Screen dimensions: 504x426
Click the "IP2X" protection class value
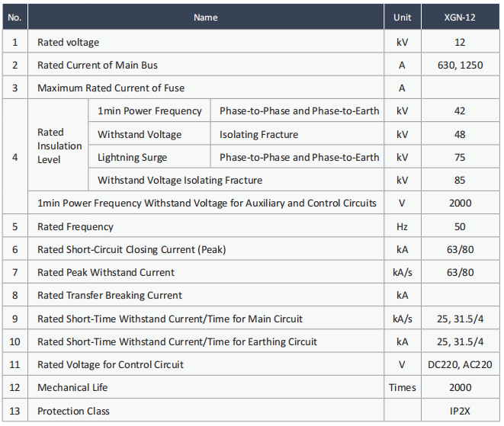(459, 411)
